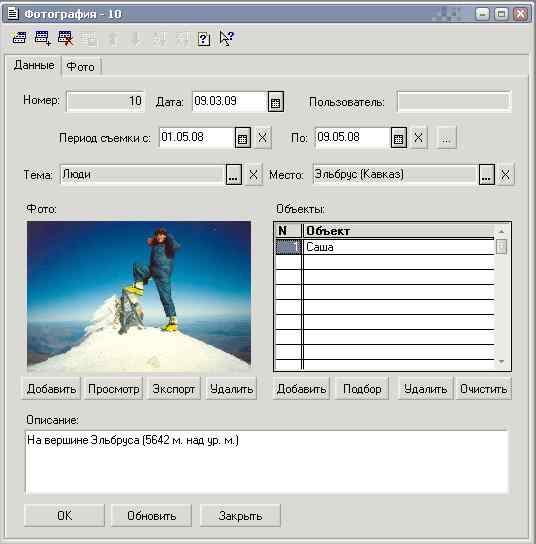Viewport: 536px width, 544px height.
Task: Open calendar for the По date field
Action: pyautogui.click(x=399, y=138)
